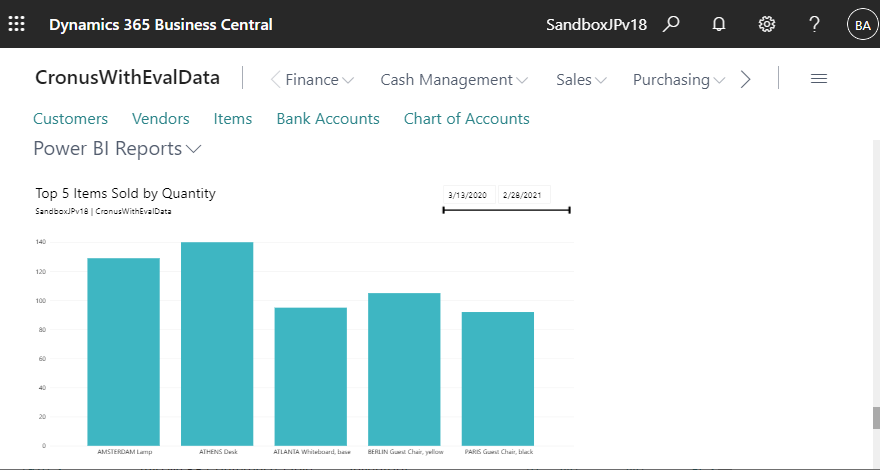Click the ATLANTA Whiteboard, base axis label

point(312,451)
